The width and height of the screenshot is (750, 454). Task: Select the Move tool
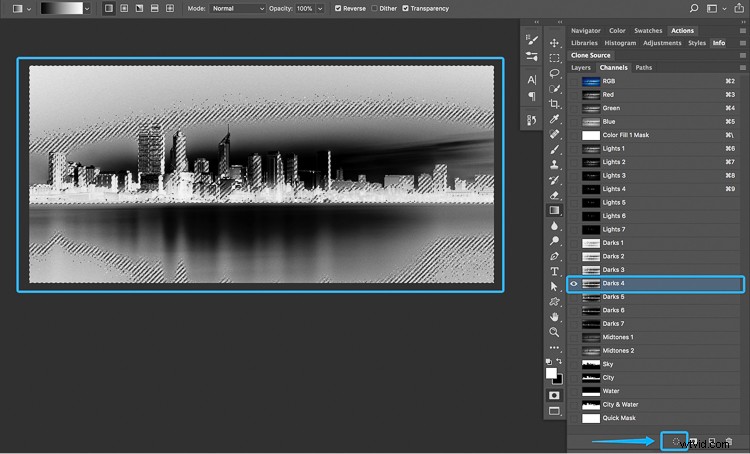pyautogui.click(x=554, y=43)
